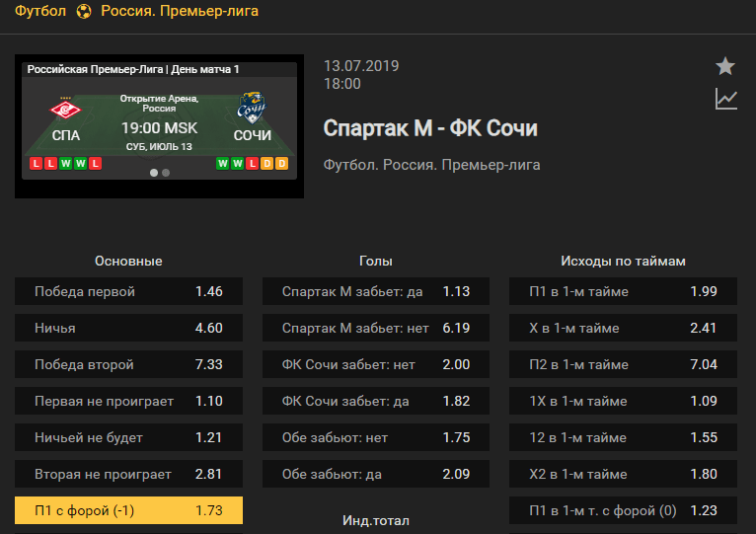Select second slide dot in match widget
The image size is (756, 534).
[166, 173]
